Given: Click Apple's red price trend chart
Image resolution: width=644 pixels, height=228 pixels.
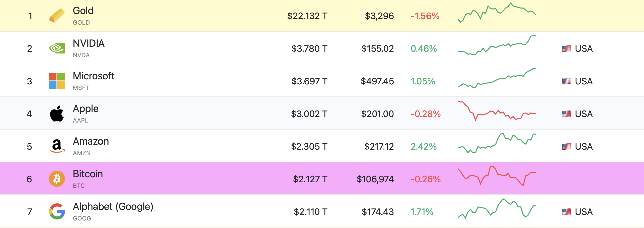Looking at the screenshot, I should 497,111.
